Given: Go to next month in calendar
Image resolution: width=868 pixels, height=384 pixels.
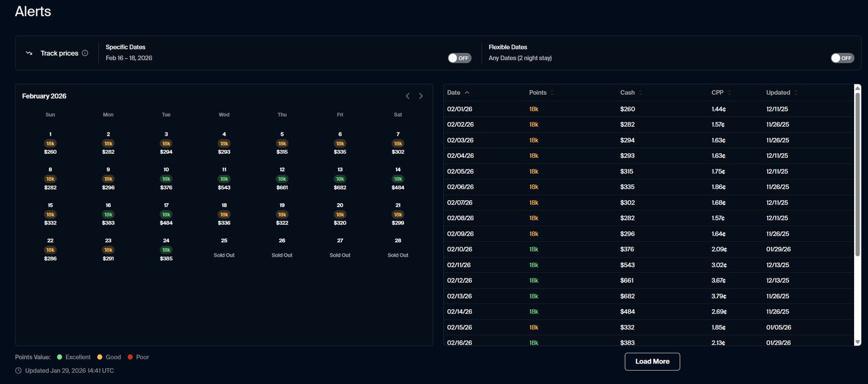Looking at the screenshot, I should tap(421, 96).
